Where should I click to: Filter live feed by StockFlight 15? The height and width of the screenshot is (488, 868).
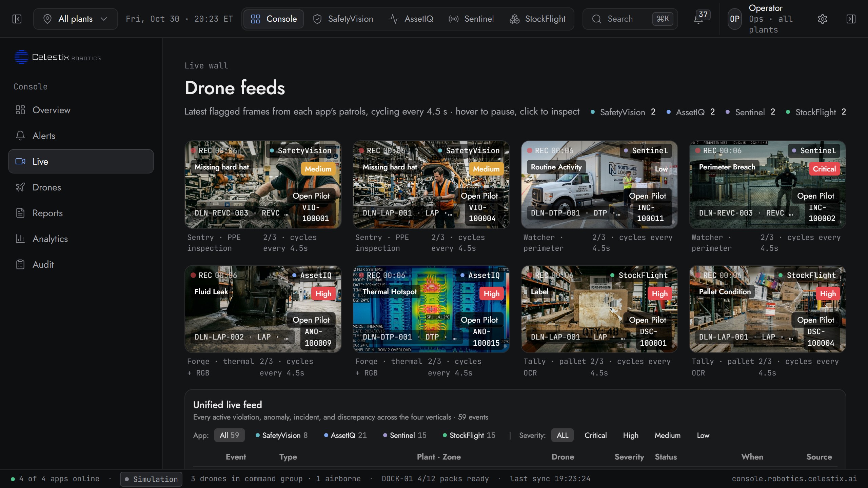click(469, 435)
